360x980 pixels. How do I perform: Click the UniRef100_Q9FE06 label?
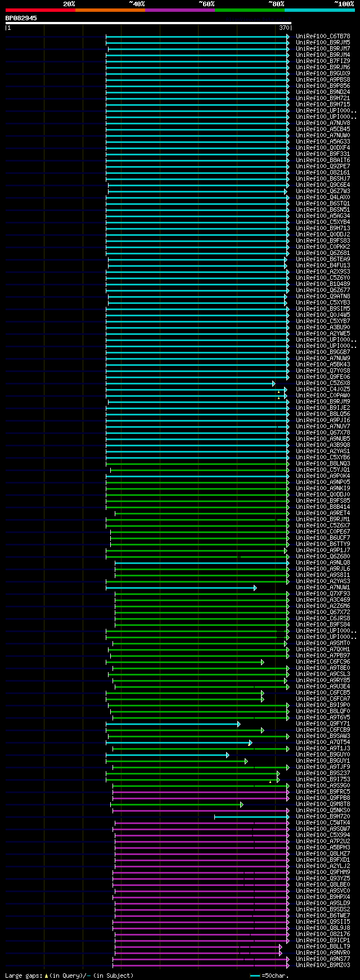tap(323, 377)
